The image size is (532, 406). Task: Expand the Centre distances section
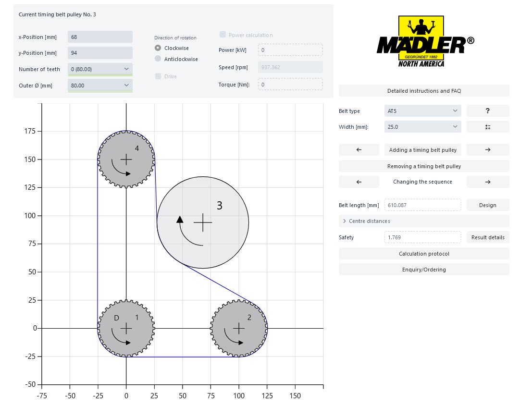pyautogui.click(x=423, y=221)
